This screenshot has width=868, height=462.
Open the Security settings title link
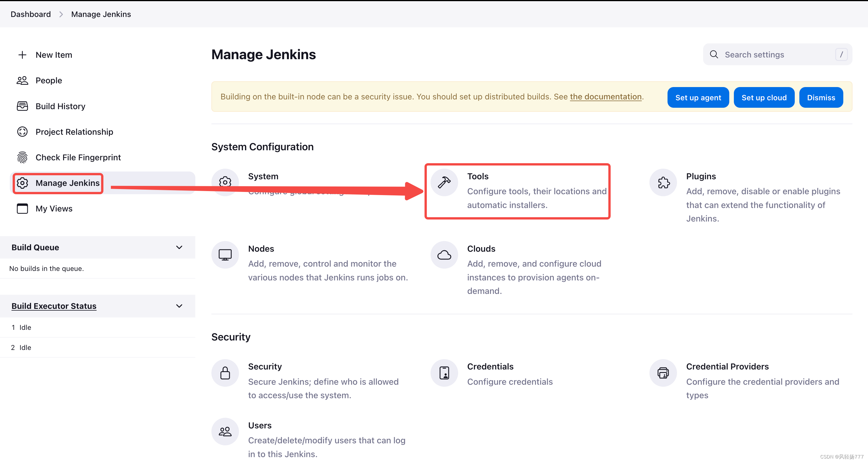[x=265, y=367]
